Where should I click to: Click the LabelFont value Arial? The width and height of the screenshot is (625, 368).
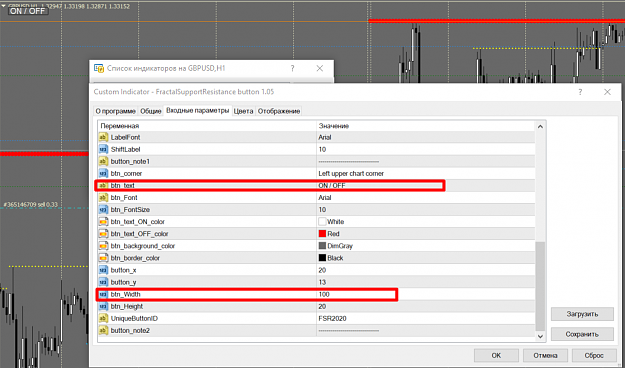tap(325, 137)
